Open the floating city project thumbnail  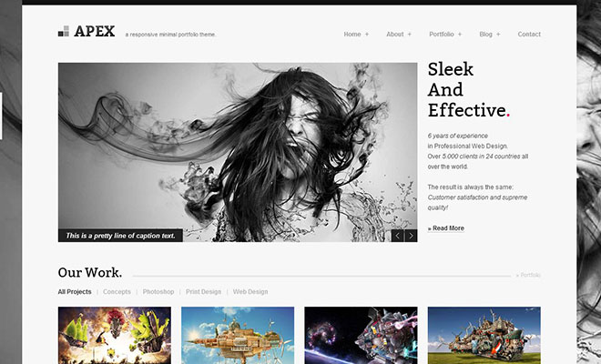(x=238, y=335)
